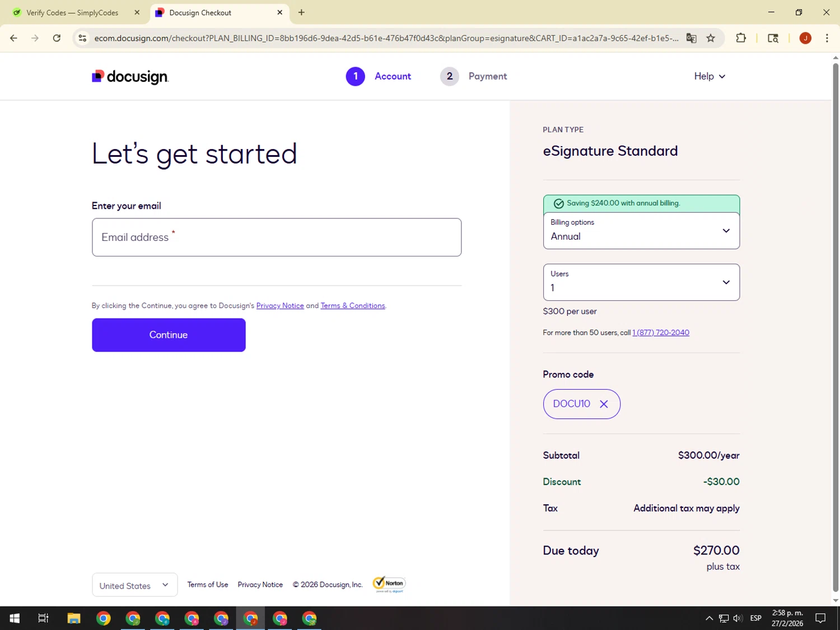Open the browser extensions puzzle icon

pos(741,38)
